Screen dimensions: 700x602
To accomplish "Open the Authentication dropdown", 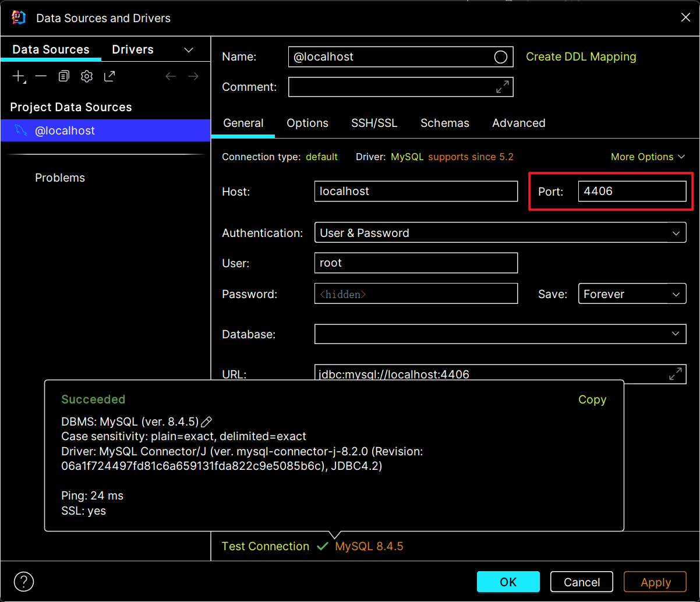I will pos(500,233).
